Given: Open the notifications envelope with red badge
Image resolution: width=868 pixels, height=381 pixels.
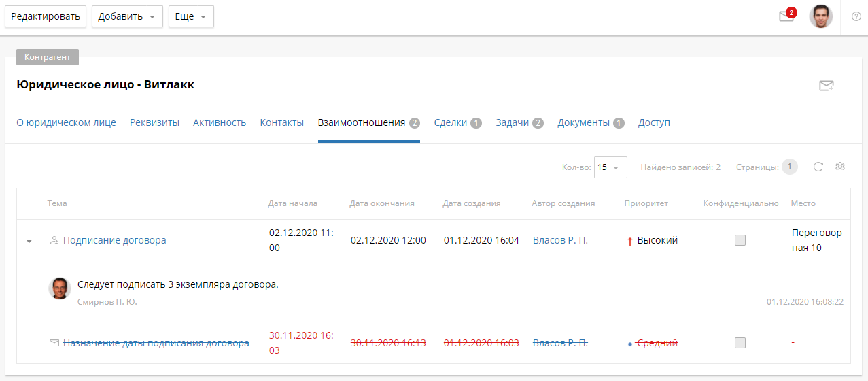Looking at the screenshot, I should tap(786, 16).
